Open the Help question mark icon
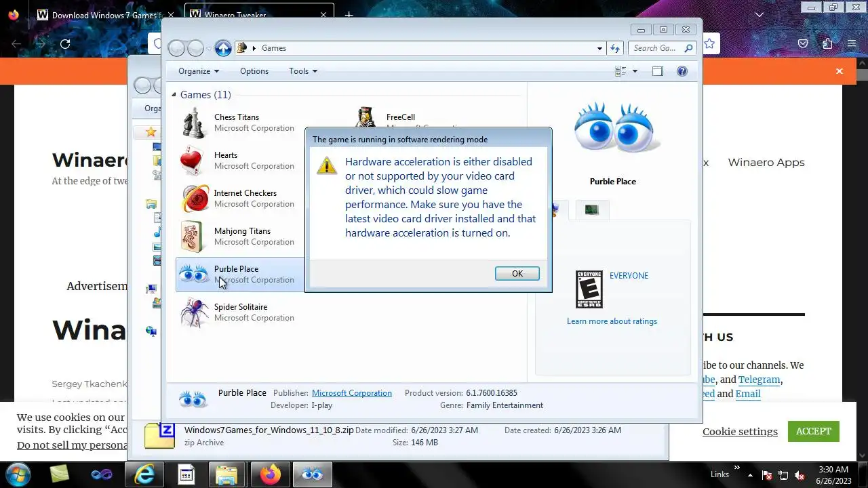Viewport: 868px width, 488px height. point(682,71)
